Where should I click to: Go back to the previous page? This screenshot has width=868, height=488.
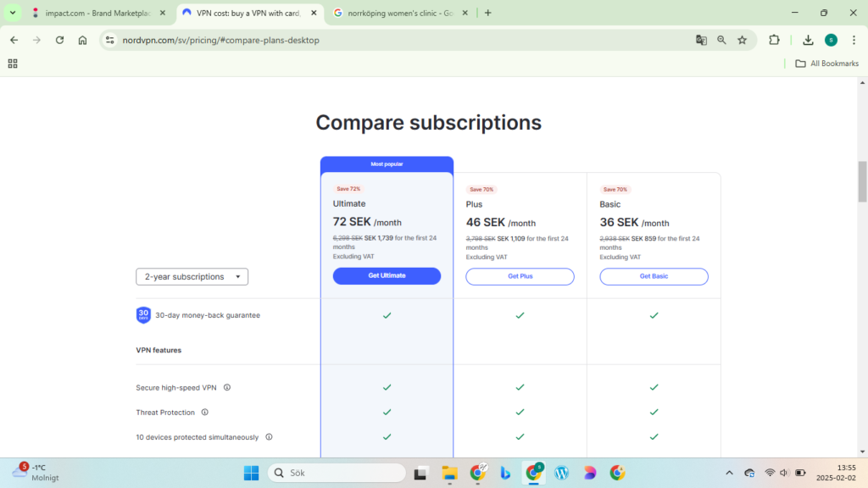[x=14, y=40]
